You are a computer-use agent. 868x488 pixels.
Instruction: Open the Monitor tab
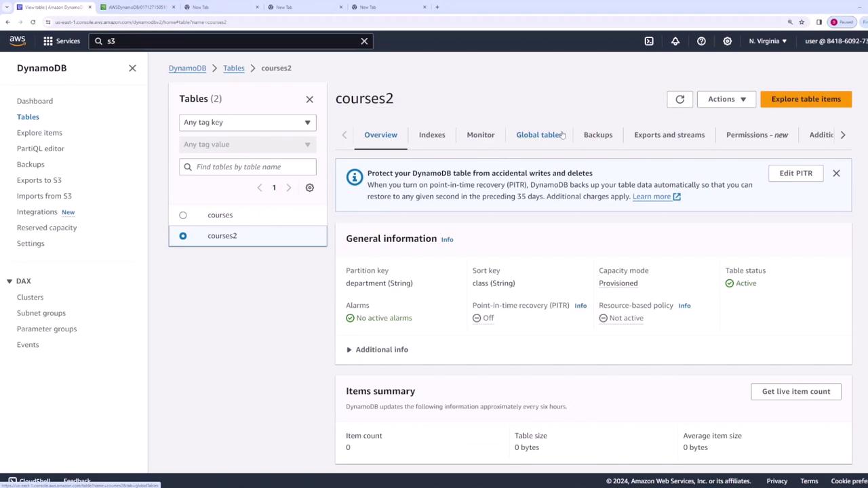pos(481,135)
